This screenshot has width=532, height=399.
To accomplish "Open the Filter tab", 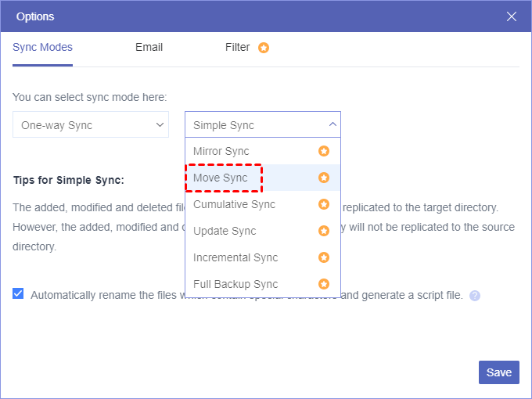I will point(237,47).
